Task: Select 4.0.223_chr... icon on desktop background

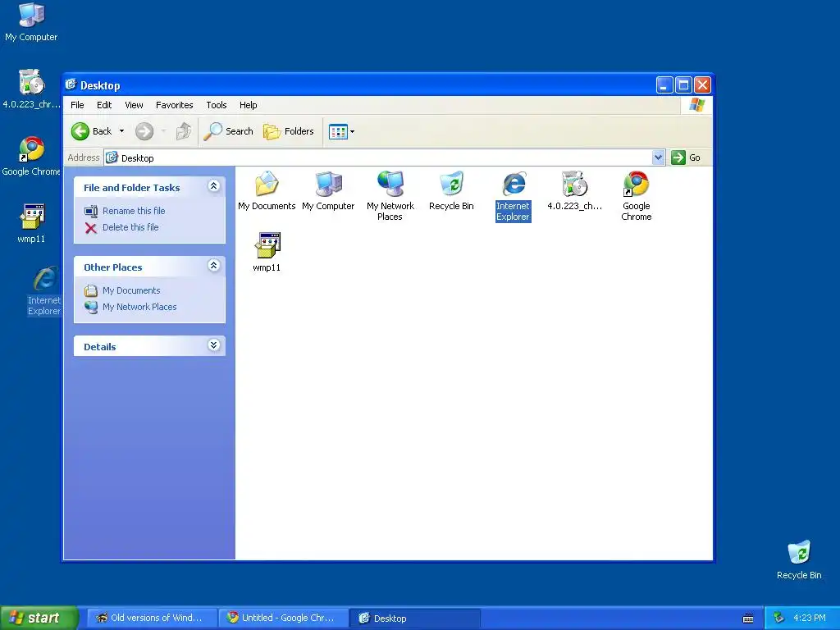Action: coord(31,89)
